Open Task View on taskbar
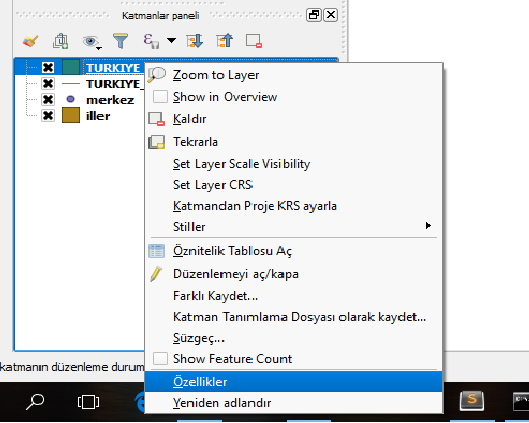The image size is (529, 423). pyautogui.click(x=88, y=402)
